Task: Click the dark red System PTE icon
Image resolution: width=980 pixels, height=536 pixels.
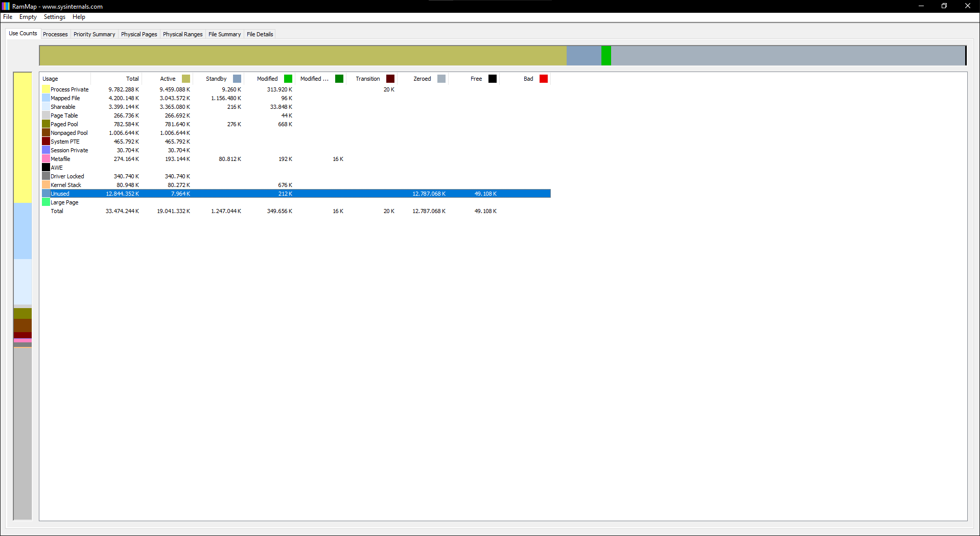Action: point(46,142)
